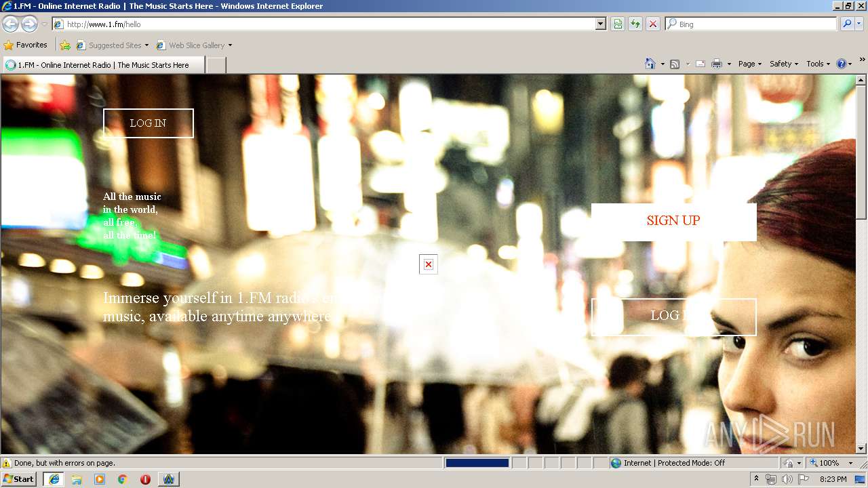Run the search with the magnifier icon
This screenshot has height=488, width=868.
point(846,24)
